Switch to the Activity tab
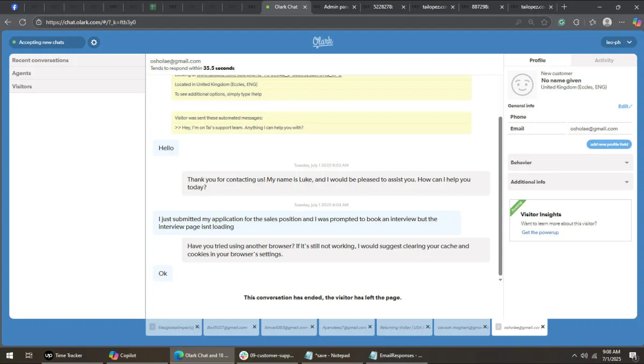Screen dimensions: 644x364 [604, 60]
